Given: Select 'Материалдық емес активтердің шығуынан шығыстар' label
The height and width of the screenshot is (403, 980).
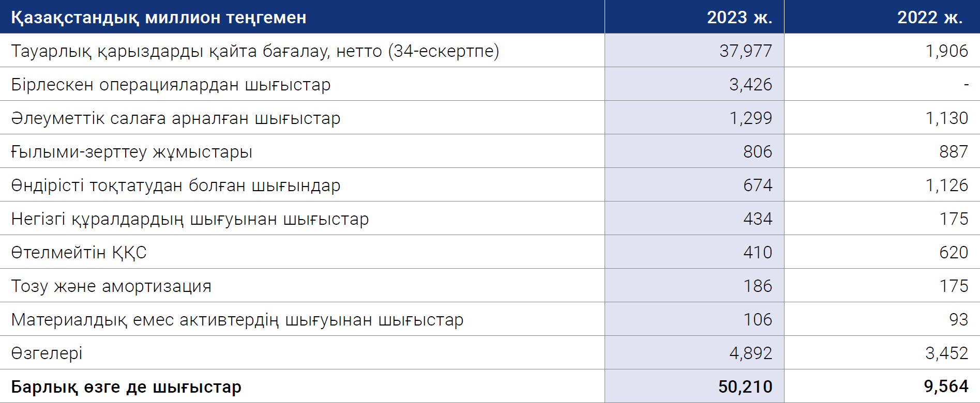Looking at the screenshot, I should 237,320.
